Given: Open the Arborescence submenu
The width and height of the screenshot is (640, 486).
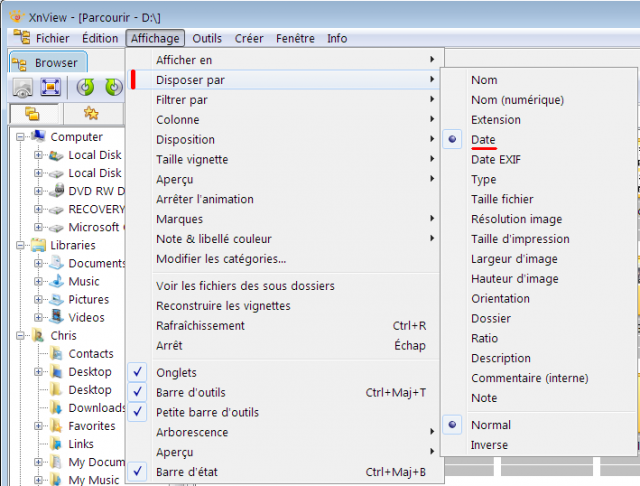Looking at the screenshot, I should 284,432.
